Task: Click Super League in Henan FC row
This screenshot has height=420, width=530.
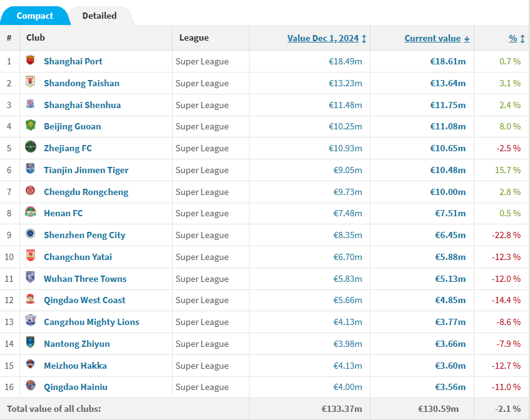Action: tap(201, 213)
